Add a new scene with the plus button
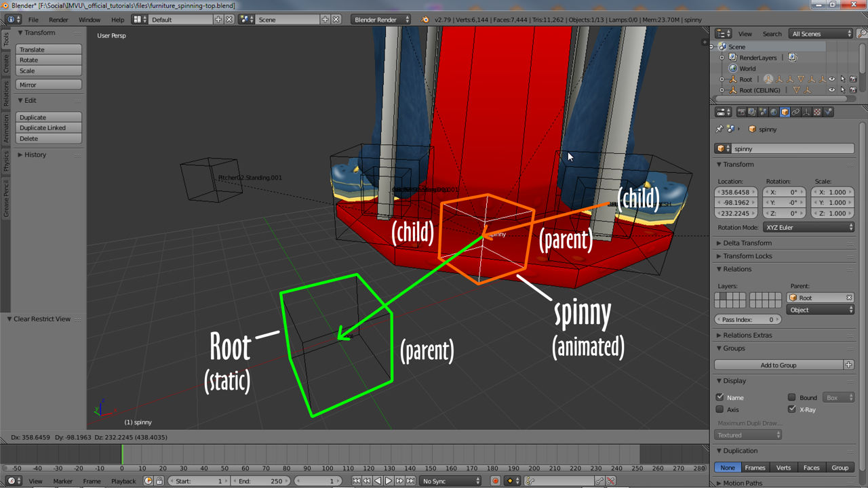Image resolution: width=868 pixels, height=488 pixels. (325, 20)
